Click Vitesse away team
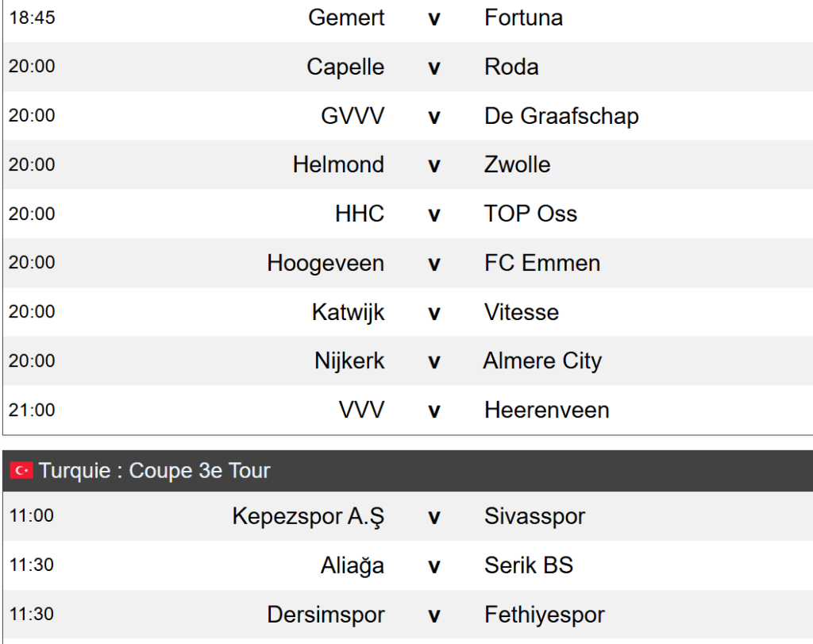This screenshot has height=644, width=813. point(522,312)
